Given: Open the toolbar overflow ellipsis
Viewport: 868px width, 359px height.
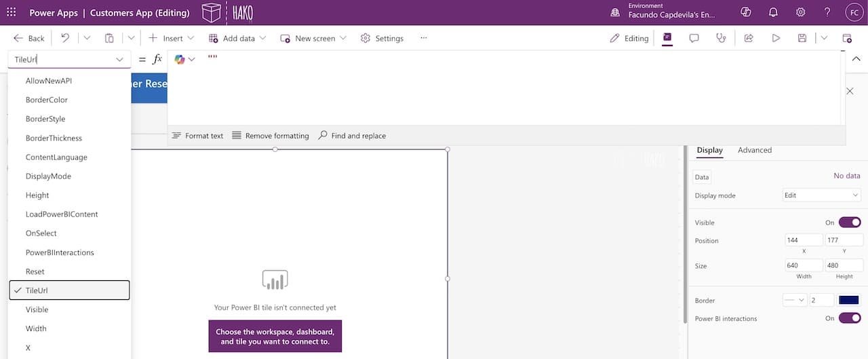Looking at the screenshot, I should (x=424, y=38).
